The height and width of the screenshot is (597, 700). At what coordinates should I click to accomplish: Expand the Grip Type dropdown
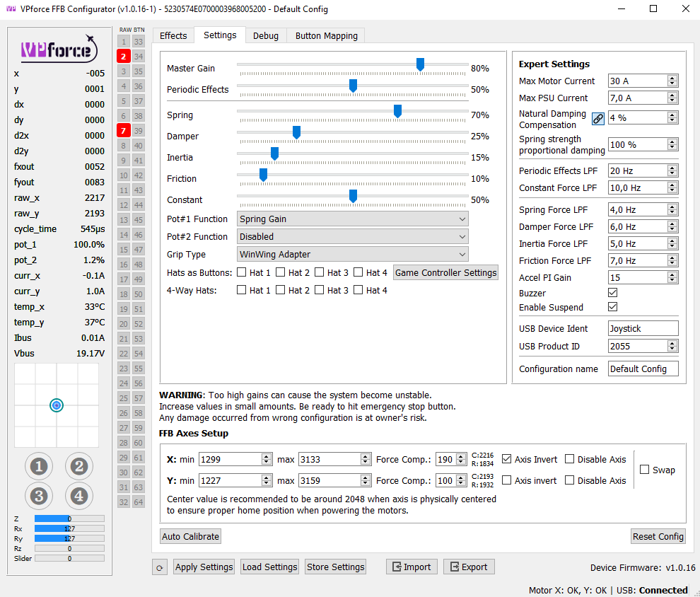click(x=352, y=255)
